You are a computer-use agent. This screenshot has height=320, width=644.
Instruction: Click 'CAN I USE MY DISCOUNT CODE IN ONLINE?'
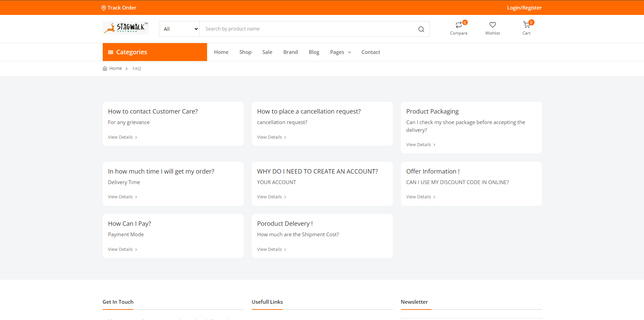click(x=458, y=182)
